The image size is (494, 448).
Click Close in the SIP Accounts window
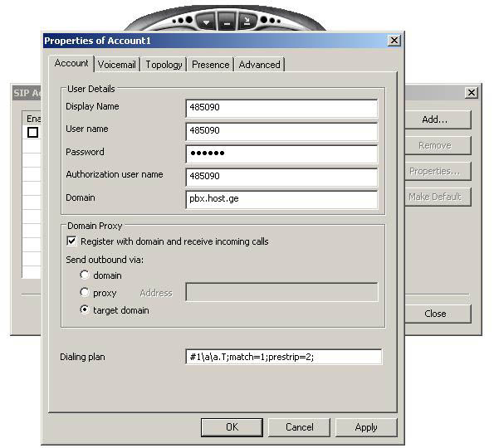click(x=438, y=314)
